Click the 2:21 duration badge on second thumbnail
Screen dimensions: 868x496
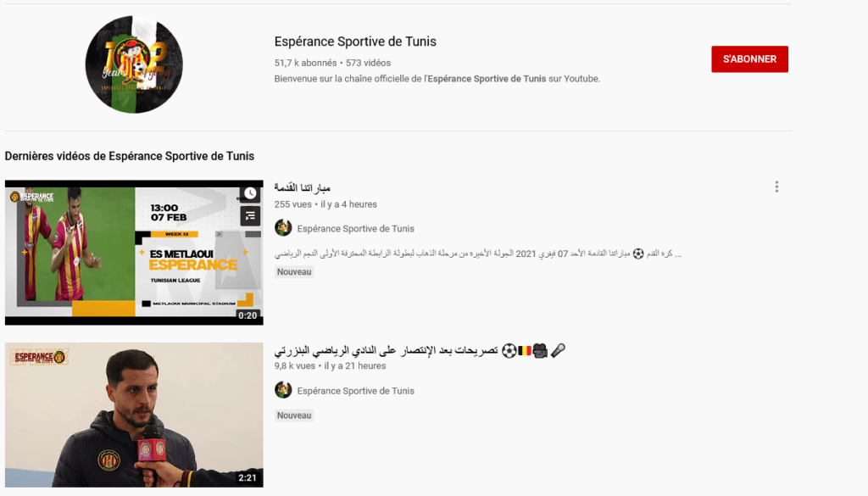[248, 477]
